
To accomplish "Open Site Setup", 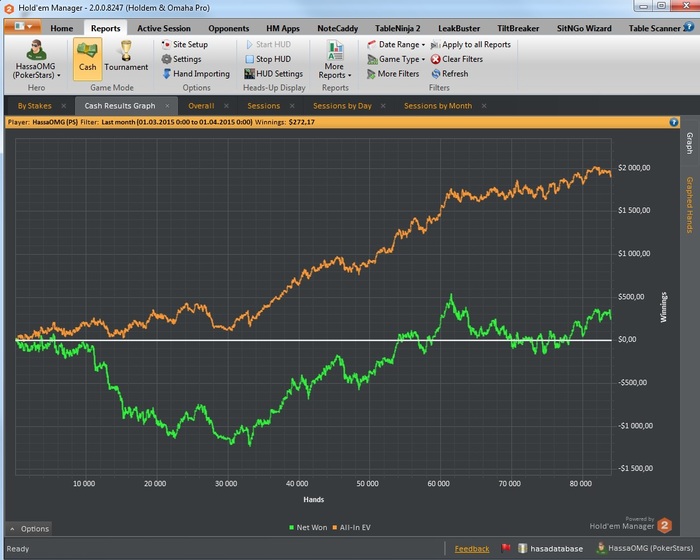I will click(x=185, y=44).
